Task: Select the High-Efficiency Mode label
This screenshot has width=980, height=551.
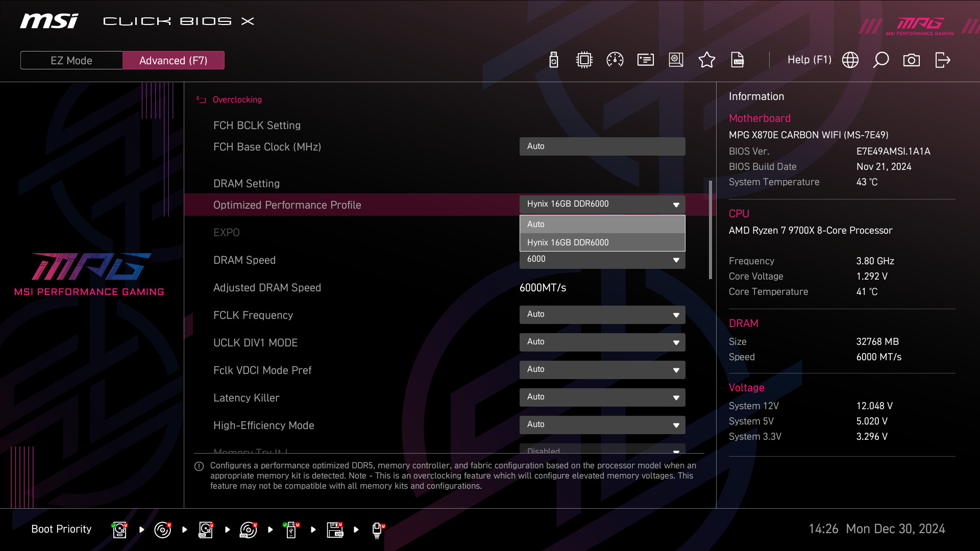Action: (x=264, y=425)
